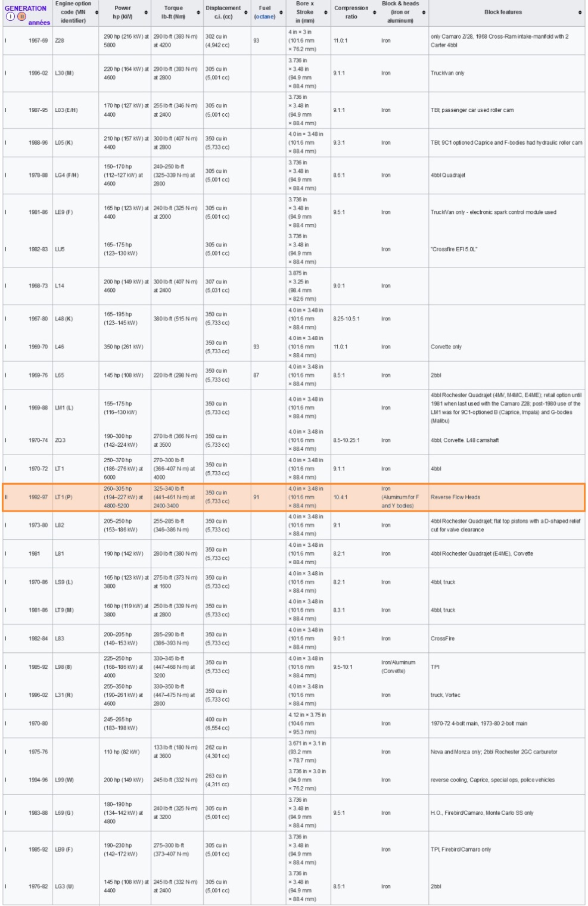Image resolution: width=588 pixels, height=906 pixels.
Task: Click the "Crossfire EFI 5.0L" features cell
Action: pos(454,250)
